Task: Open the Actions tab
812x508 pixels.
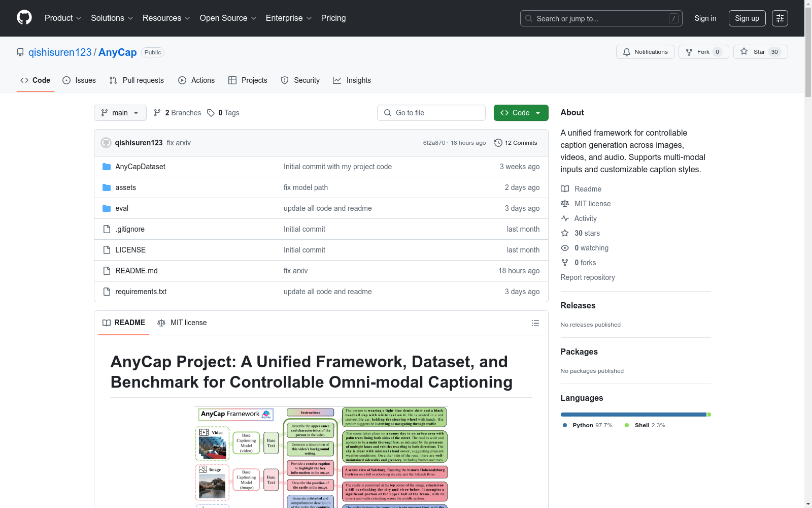Action: pos(196,80)
